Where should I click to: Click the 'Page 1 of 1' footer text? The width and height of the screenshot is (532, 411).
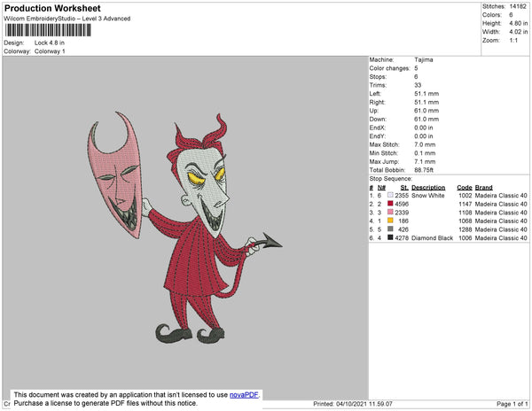tap(512, 404)
